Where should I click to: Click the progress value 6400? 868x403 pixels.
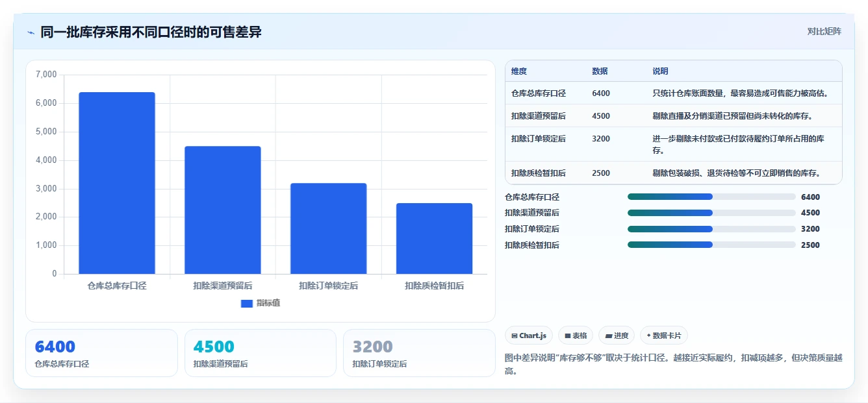click(810, 197)
